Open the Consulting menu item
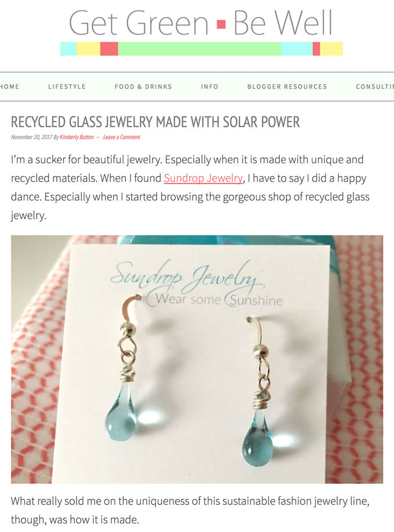Image resolution: width=394 pixels, height=532 pixels. (x=375, y=87)
